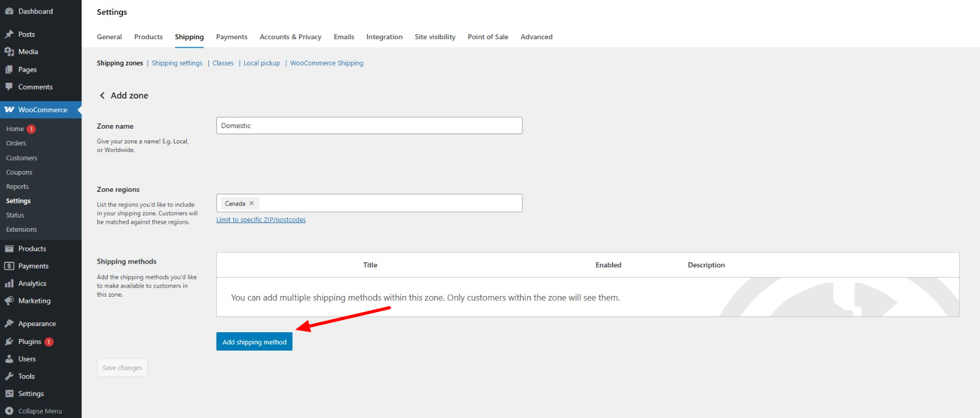Viewport: 980px width, 418px height.
Task: Open WooCommerce Settings submenu item
Action: click(x=18, y=201)
